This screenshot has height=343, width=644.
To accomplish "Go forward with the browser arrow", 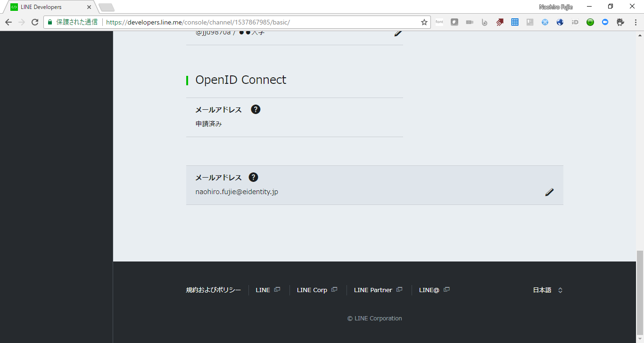I will (22, 22).
